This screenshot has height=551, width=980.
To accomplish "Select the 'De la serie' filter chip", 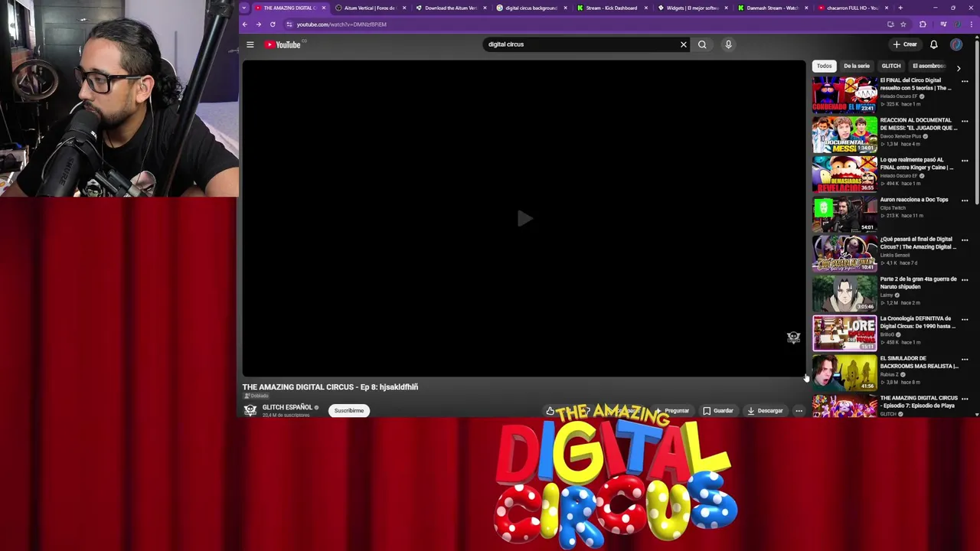I will 857,66.
